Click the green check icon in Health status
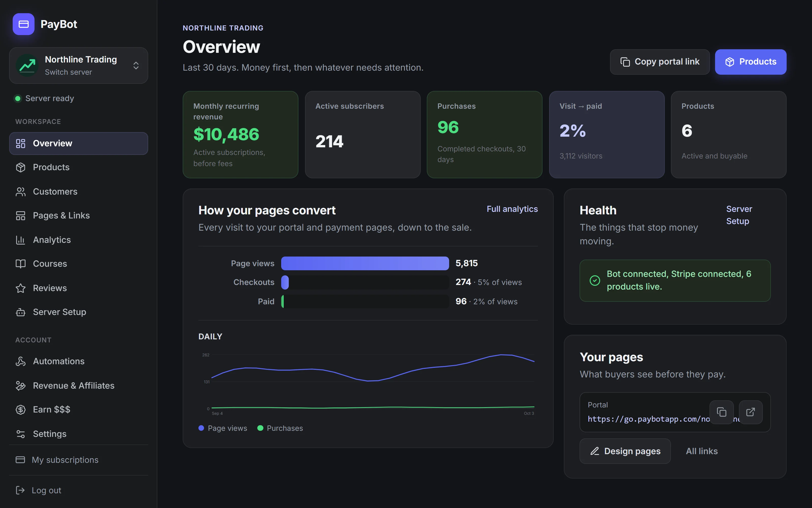Screen dimensions: 812x508 595,280
